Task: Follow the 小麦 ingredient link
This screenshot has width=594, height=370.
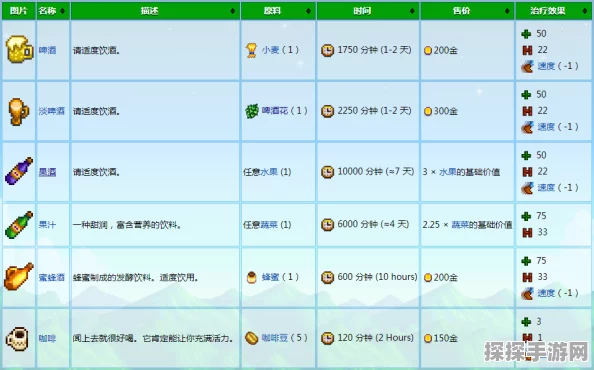Action: (x=270, y=50)
